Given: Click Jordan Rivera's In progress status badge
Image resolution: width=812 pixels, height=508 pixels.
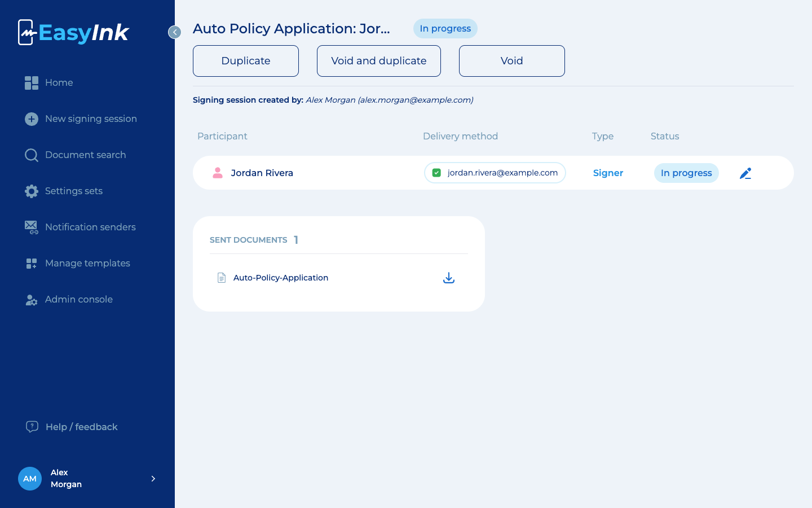Looking at the screenshot, I should point(686,173).
